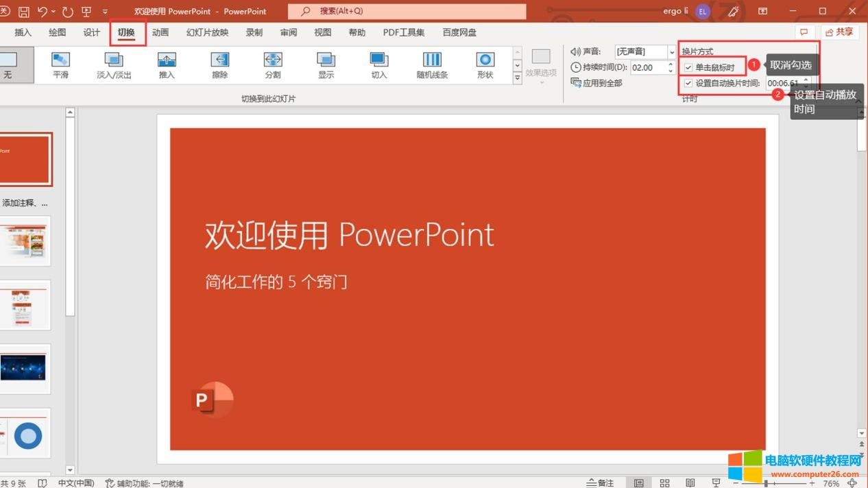Expand the transitions gallery more arrow
This screenshot has width=868, height=488.
click(518, 79)
